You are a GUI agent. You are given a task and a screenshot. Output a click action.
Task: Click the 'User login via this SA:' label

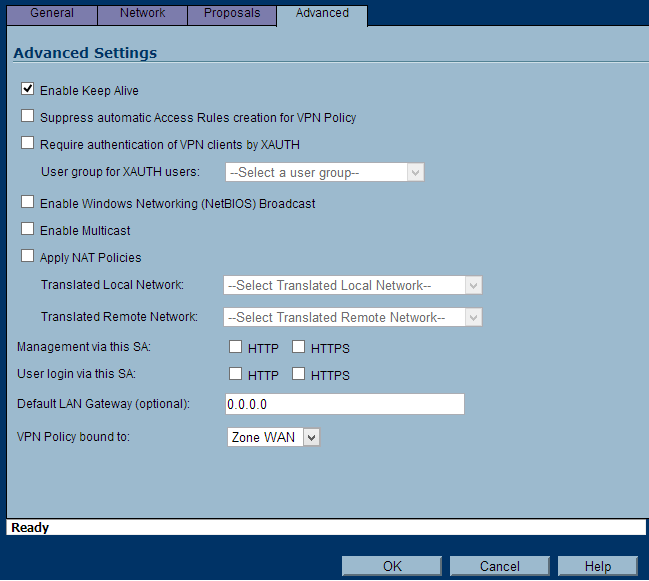point(77,374)
